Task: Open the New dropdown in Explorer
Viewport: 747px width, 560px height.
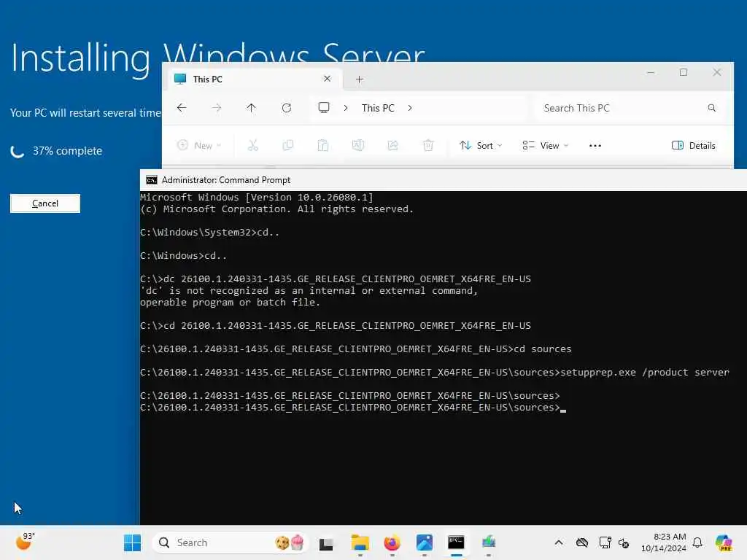Action: pyautogui.click(x=199, y=145)
